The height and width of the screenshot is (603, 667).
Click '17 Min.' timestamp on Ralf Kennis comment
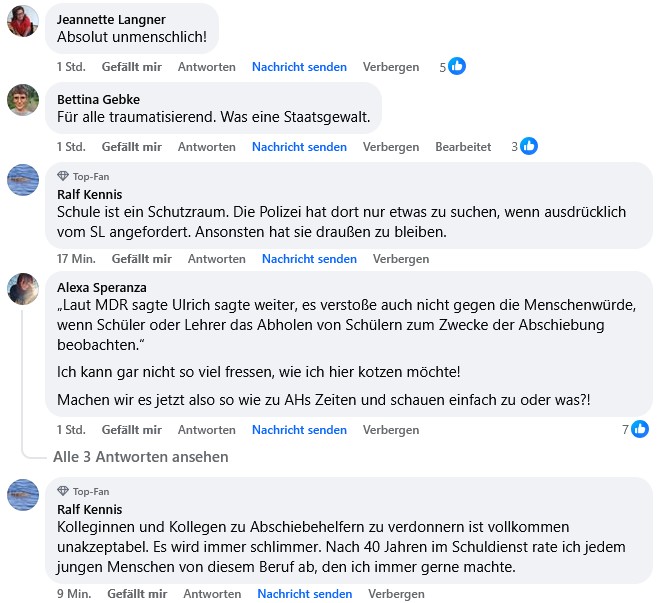[76, 259]
